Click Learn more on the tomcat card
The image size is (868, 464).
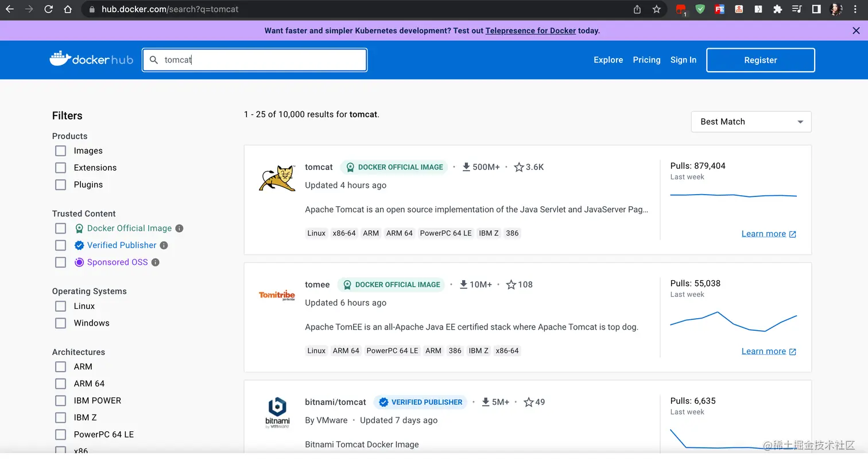pos(769,234)
